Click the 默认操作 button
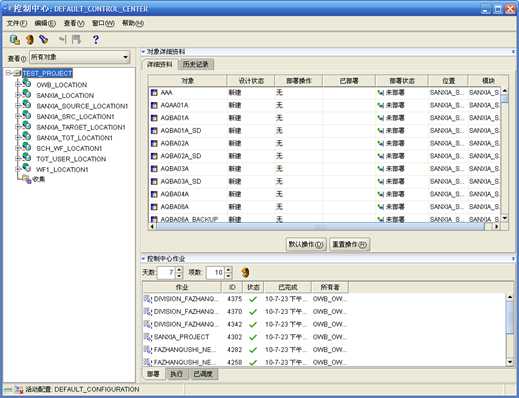This screenshot has width=519, height=398. point(306,244)
